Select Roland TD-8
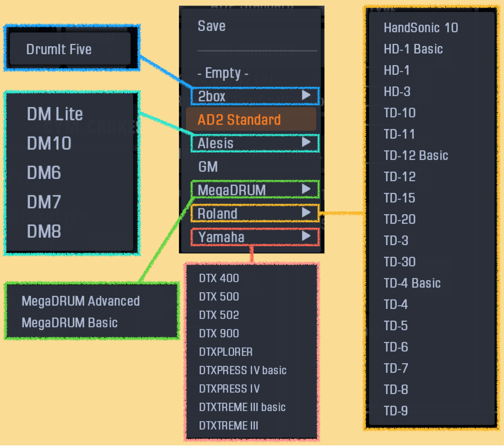 pyautogui.click(x=396, y=390)
